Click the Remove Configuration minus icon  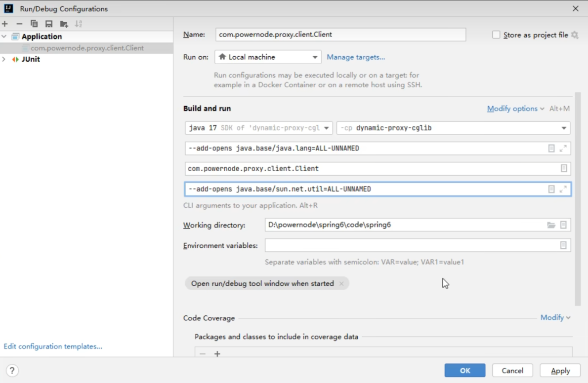(x=19, y=24)
